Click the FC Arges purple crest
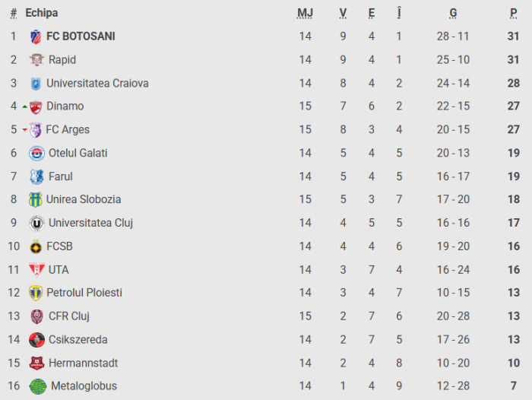 36,130
